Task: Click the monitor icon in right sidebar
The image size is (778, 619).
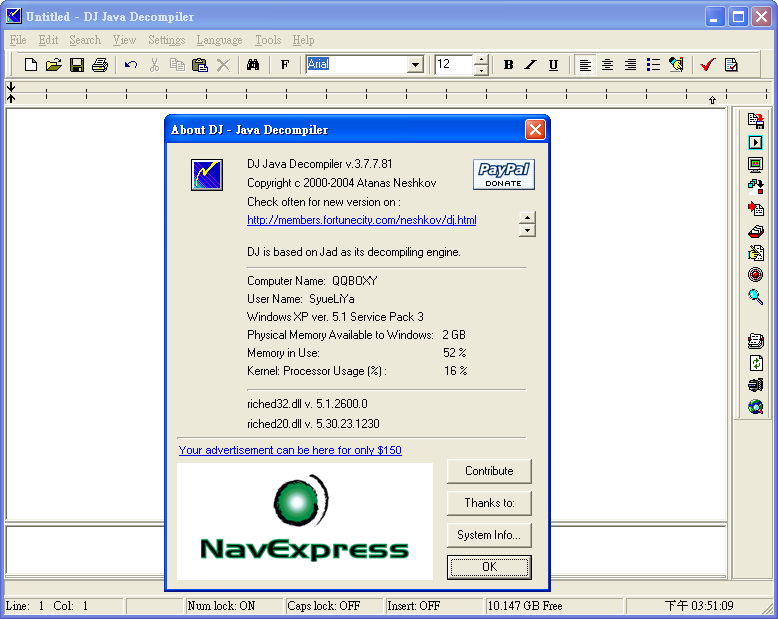Action: (x=756, y=165)
